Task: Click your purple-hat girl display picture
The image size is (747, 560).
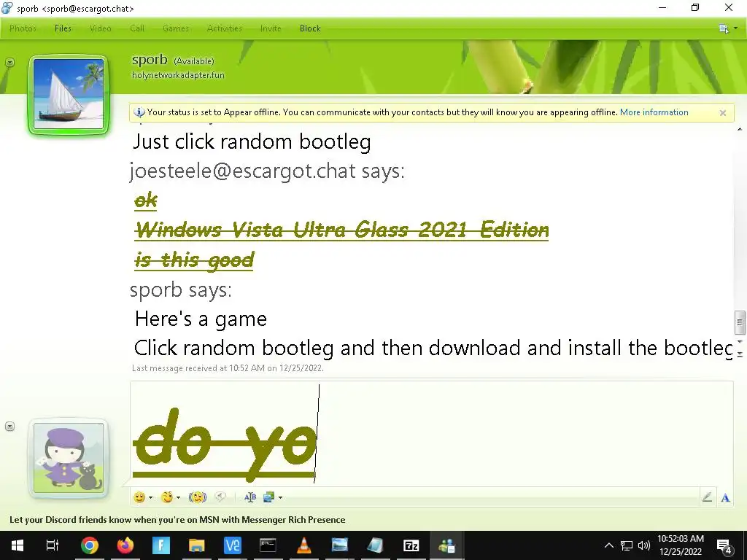Action: coord(69,458)
